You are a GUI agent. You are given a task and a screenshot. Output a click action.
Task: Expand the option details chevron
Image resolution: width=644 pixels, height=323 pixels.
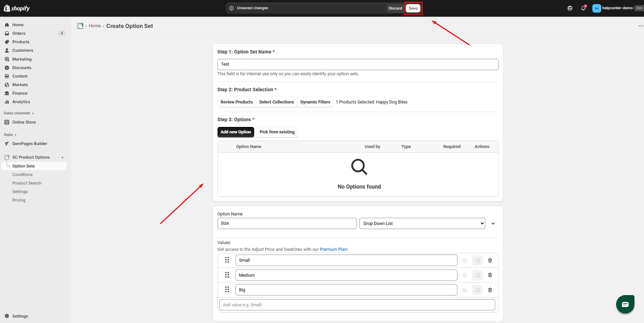click(x=493, y=223)
